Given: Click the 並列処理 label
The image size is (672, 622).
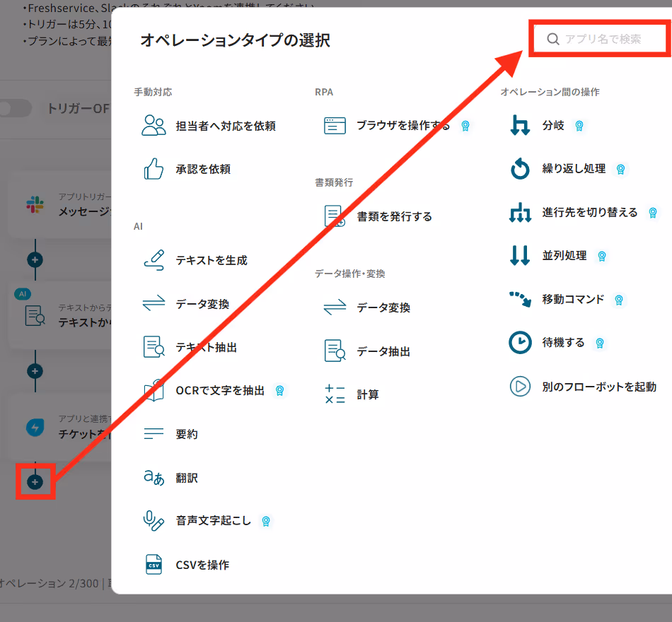Looking at the screenshot, I should (x=564, y=256).
